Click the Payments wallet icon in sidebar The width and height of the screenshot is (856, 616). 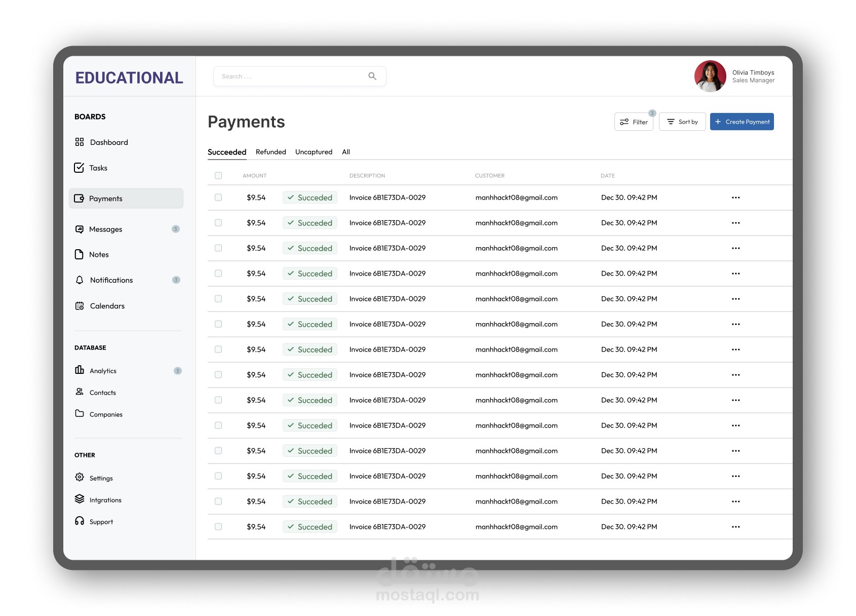[x=79, y=198]
